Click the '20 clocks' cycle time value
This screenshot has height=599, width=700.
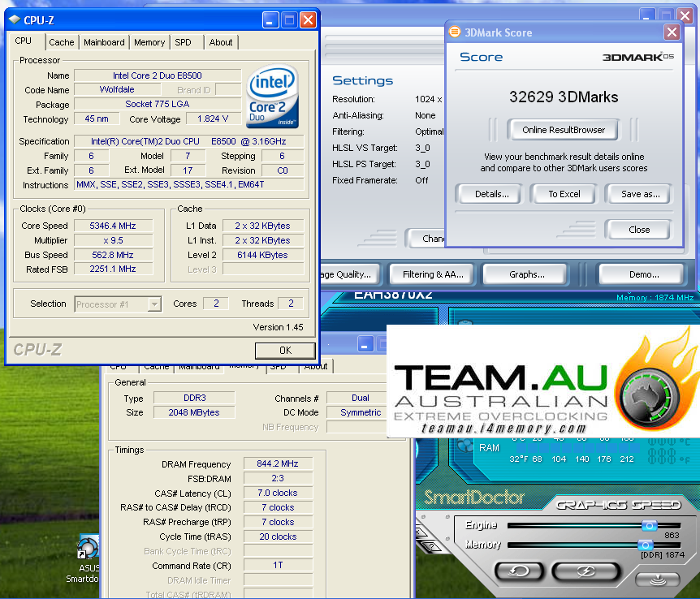278,537
